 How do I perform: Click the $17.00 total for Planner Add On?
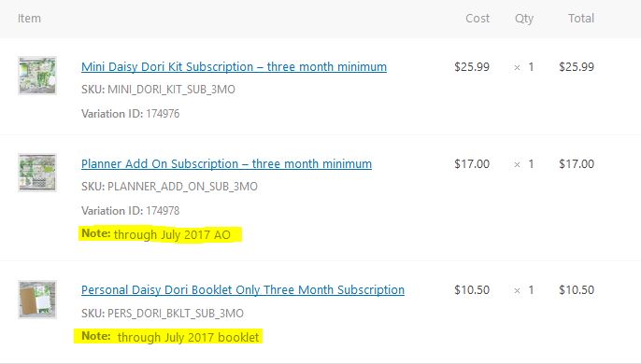577,164
